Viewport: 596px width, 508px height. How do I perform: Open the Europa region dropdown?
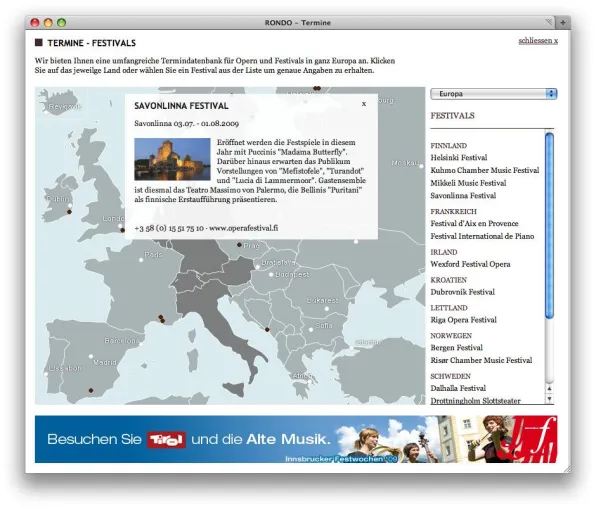coord(494,94)
